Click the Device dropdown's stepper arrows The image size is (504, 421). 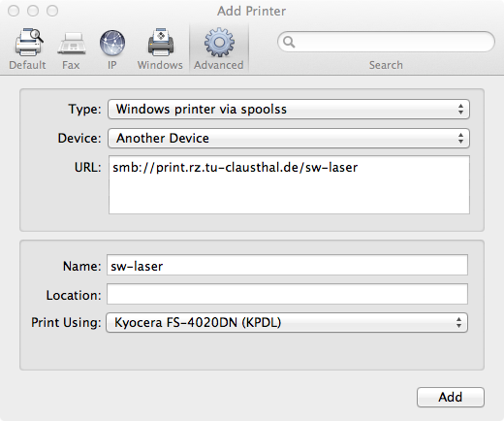pyautogui.click(x=460, y=139)
